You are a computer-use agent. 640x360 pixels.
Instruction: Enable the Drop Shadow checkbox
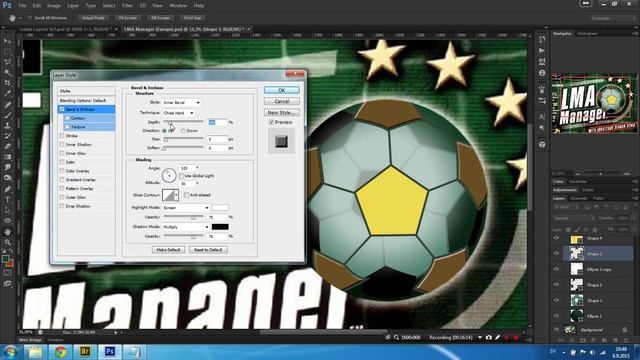coord(62,206)
